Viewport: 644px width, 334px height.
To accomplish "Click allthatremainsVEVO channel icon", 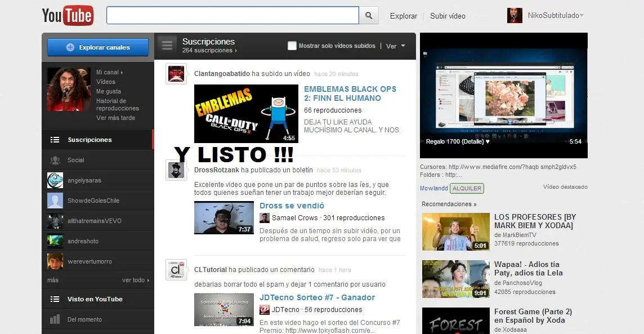I will click(x=55, y=221).
